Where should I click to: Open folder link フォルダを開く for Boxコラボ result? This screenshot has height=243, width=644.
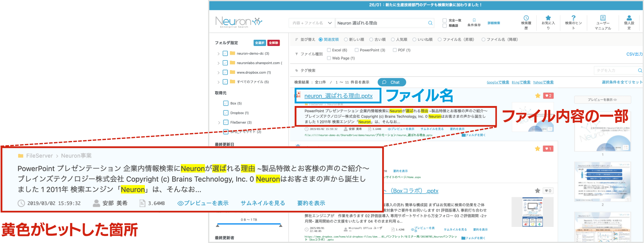pos(473,238)
